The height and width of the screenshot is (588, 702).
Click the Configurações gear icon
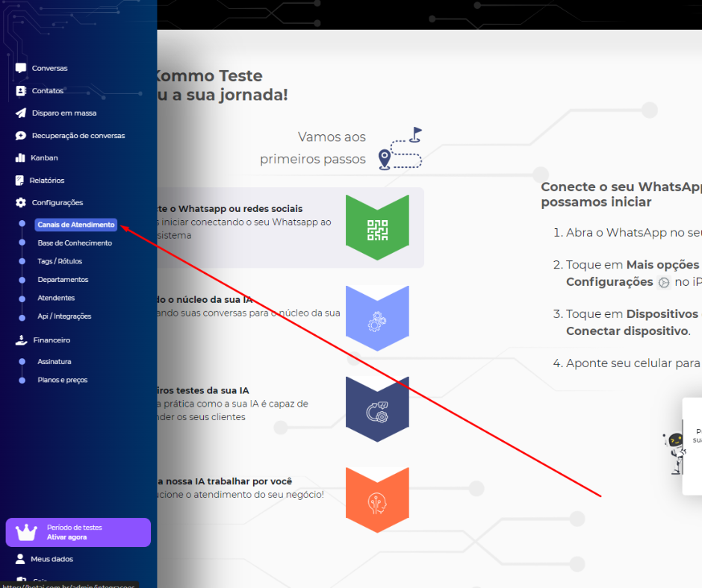click(21, 203)
